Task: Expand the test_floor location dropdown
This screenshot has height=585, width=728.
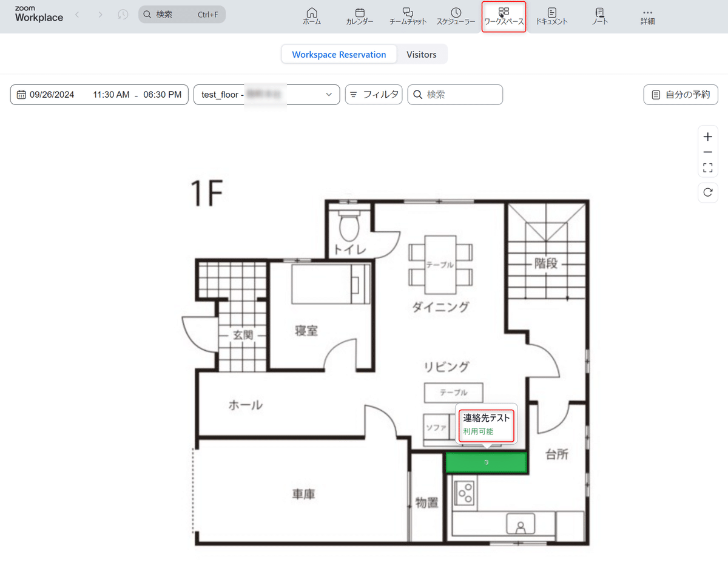Action: (x=266, y=95)
